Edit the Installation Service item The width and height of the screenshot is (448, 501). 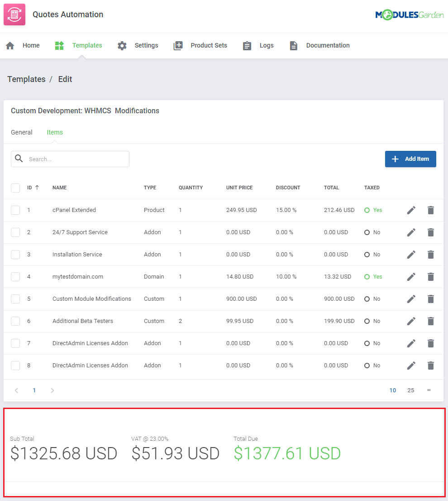(411, 255)
